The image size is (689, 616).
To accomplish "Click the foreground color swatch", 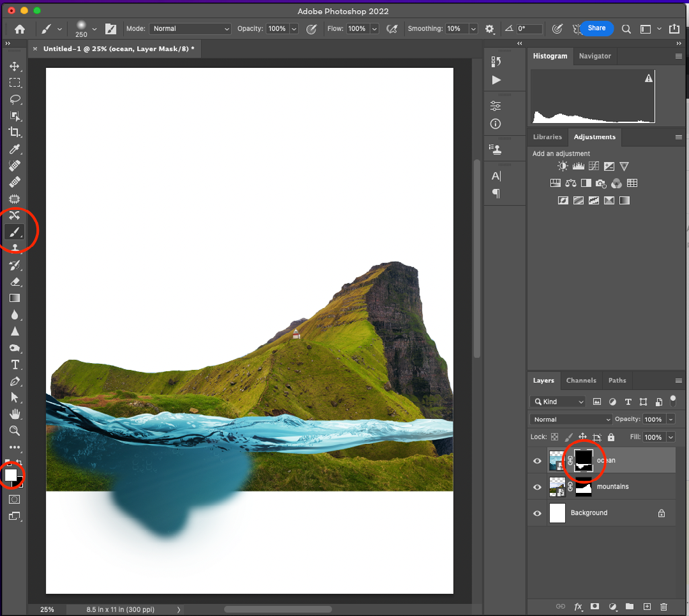I will click(11, 475).
